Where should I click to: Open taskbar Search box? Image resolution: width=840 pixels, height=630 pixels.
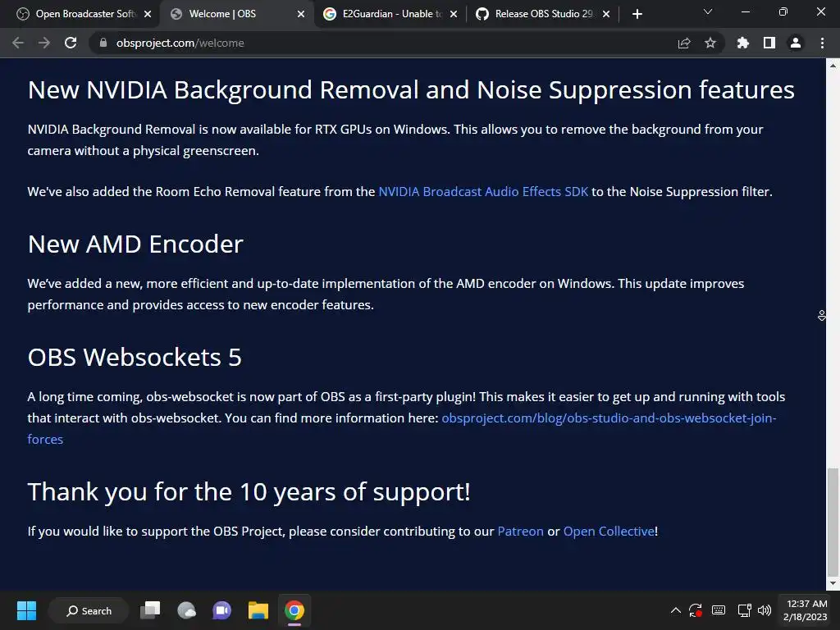(x=89, y=610)
